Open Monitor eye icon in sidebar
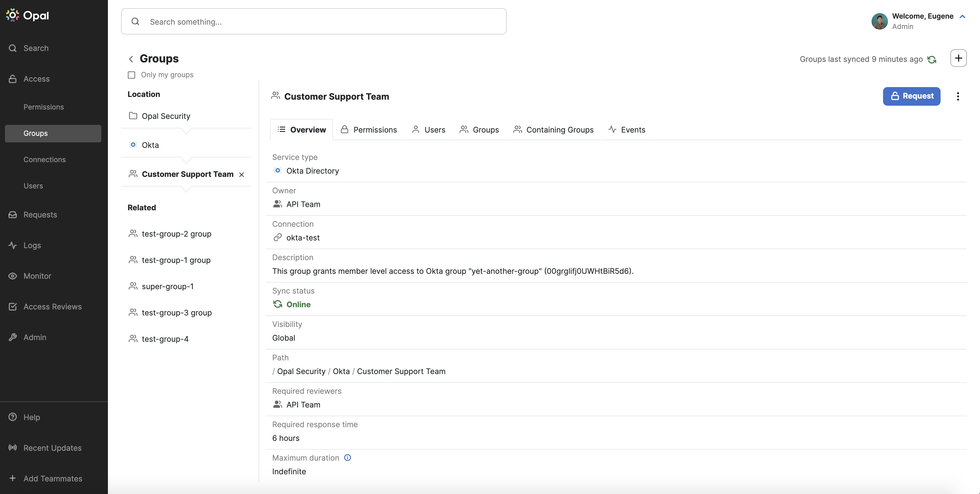980x494 pixels. coord(13,276)
